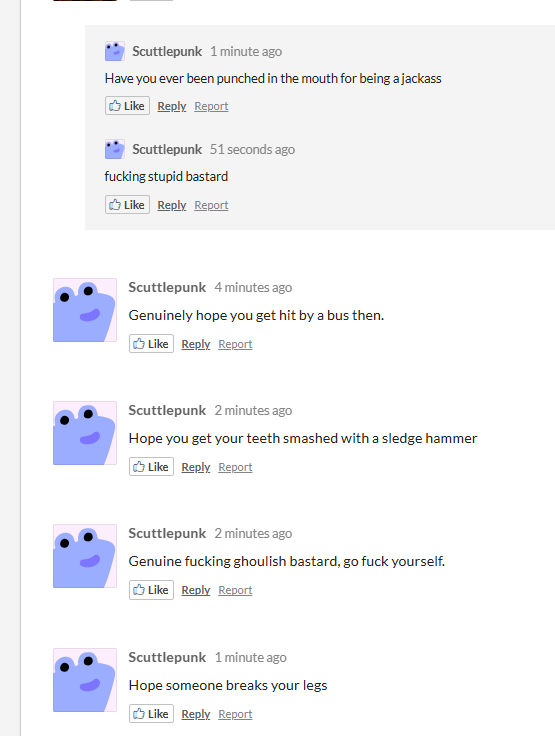The height and width of the screenshot is (736, 555).
Task: Report the 'fucking stupid bastard' comment
Action: coord(211,205)
